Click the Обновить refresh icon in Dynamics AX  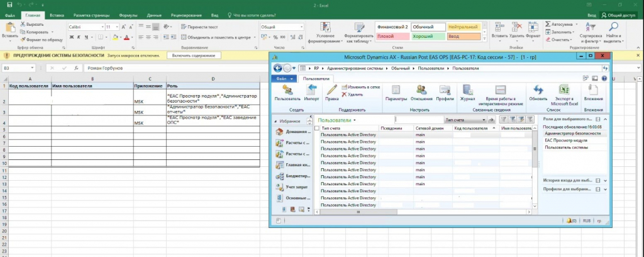point(538,90)
